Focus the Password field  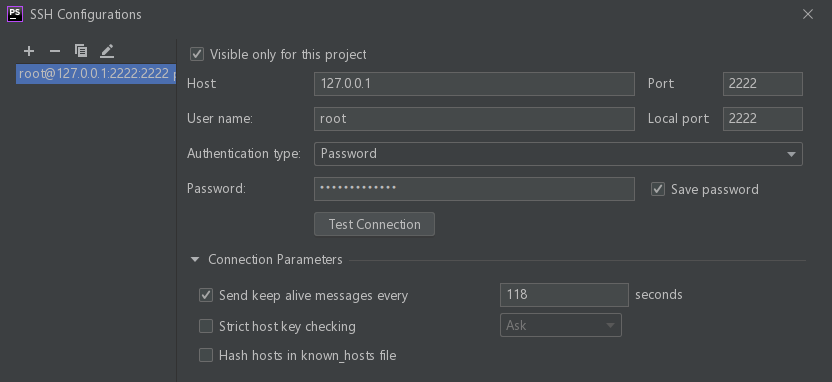474,189
